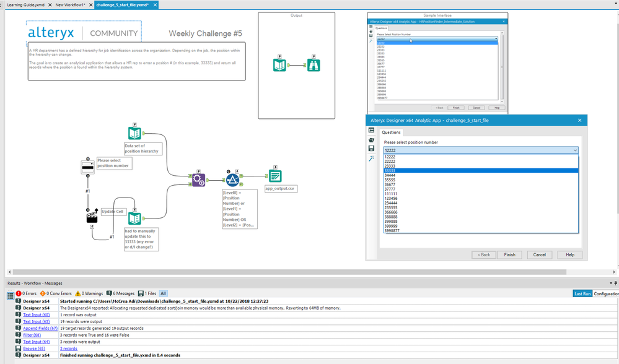The width and height of the screenshot is (619, 364).
Task: Click the Append Fields tool on canvas
Action: [x=198, y=180]
